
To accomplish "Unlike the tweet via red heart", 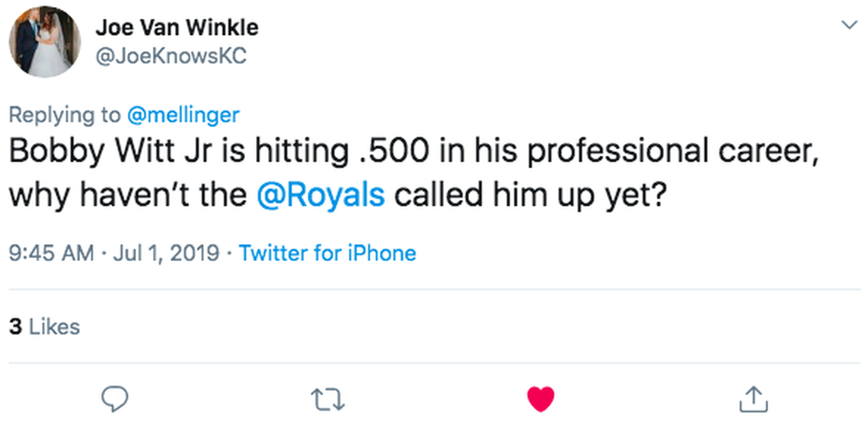I will (x=541, y=398).
